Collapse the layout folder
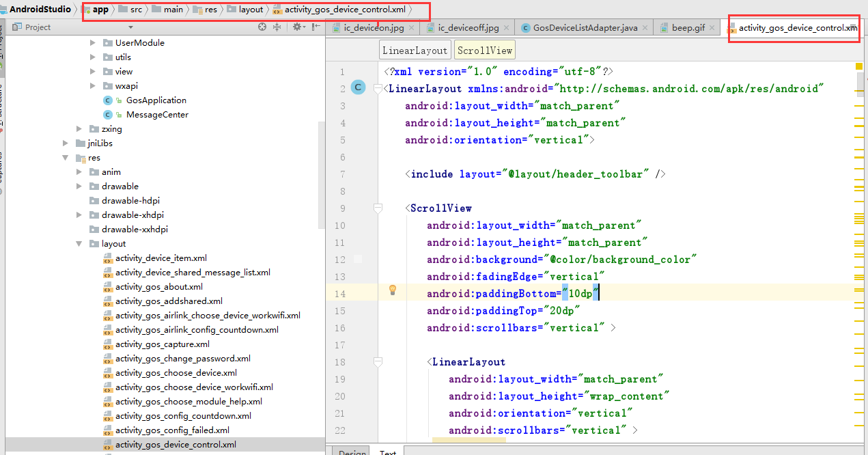Viewport: 868px width, 455px height. 79,244
